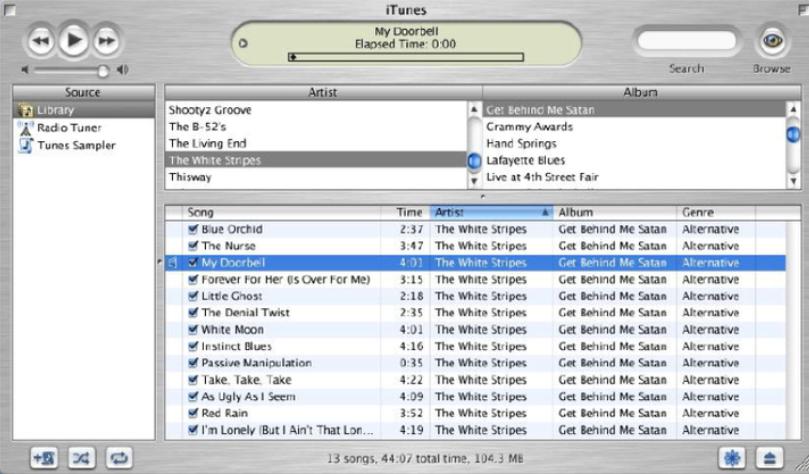Viewport: 809px width, 474px height.
Task: Uncheck My Doorbell checkbox
Action: (193, 263)
